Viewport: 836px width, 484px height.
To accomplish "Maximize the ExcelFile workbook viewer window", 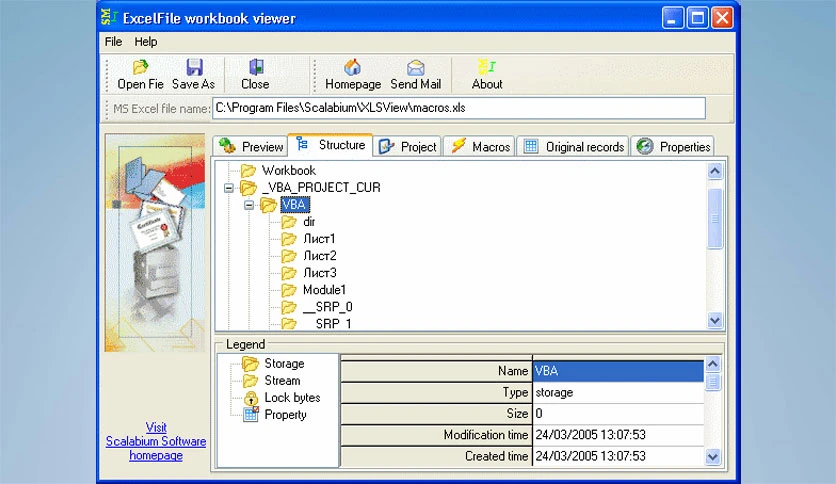I will pyautogui.click(x=697, y=18).
